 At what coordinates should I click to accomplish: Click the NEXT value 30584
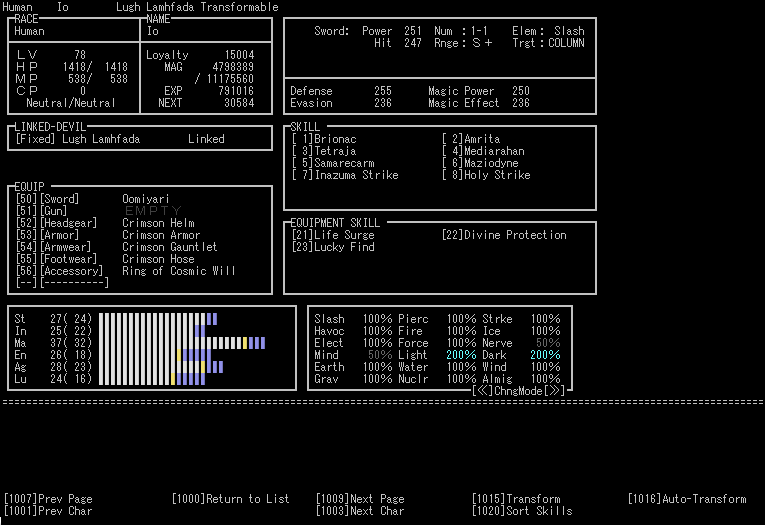click(x=239, y=103)
